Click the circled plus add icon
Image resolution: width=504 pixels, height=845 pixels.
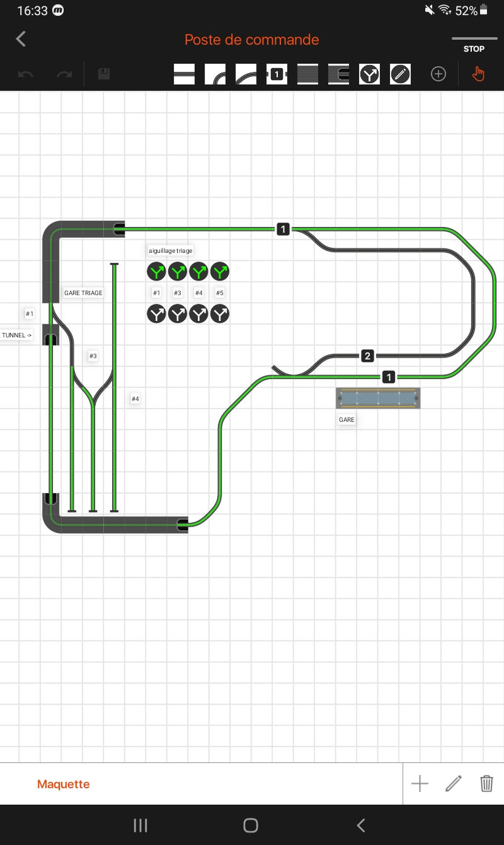[x=438, y=74]
